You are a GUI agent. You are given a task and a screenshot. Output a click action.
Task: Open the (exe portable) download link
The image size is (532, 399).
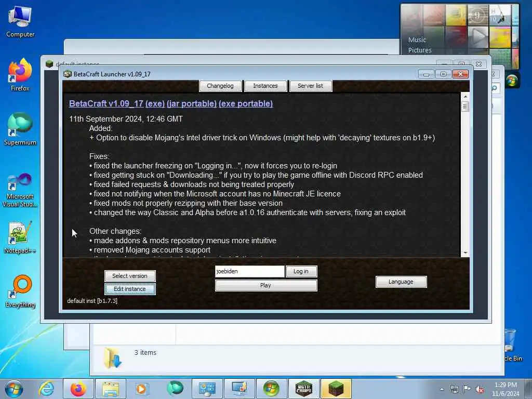click(246, 103)
